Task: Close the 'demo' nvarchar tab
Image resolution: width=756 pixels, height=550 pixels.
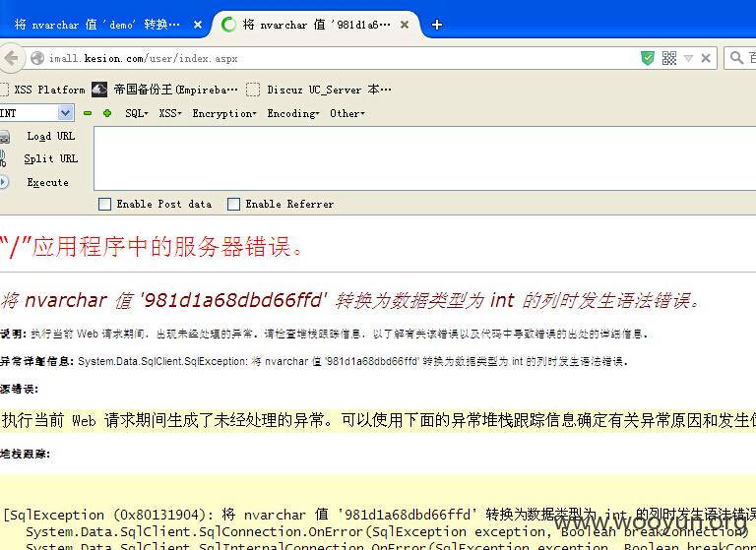Action: (x=198, y=25)
